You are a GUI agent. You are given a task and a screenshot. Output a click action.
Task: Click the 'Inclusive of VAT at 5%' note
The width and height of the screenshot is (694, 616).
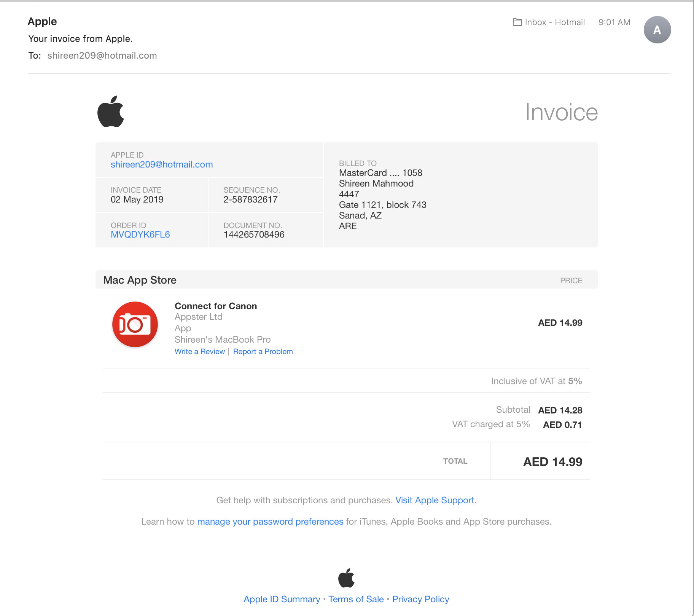(536, 381)
